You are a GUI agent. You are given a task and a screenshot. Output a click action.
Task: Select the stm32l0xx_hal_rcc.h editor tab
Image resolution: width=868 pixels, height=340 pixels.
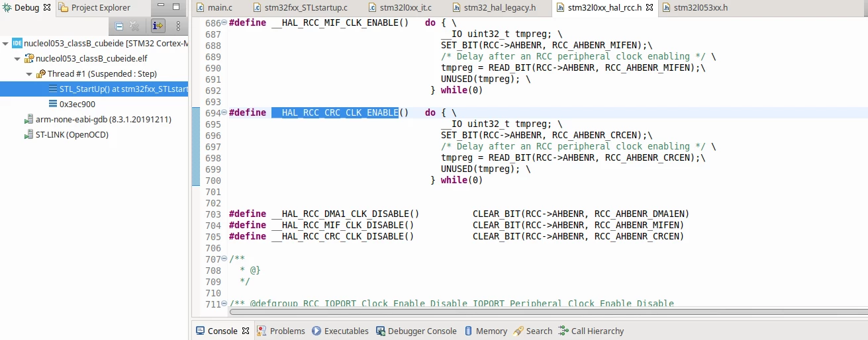pyautogui.click(x=604, y=8)
